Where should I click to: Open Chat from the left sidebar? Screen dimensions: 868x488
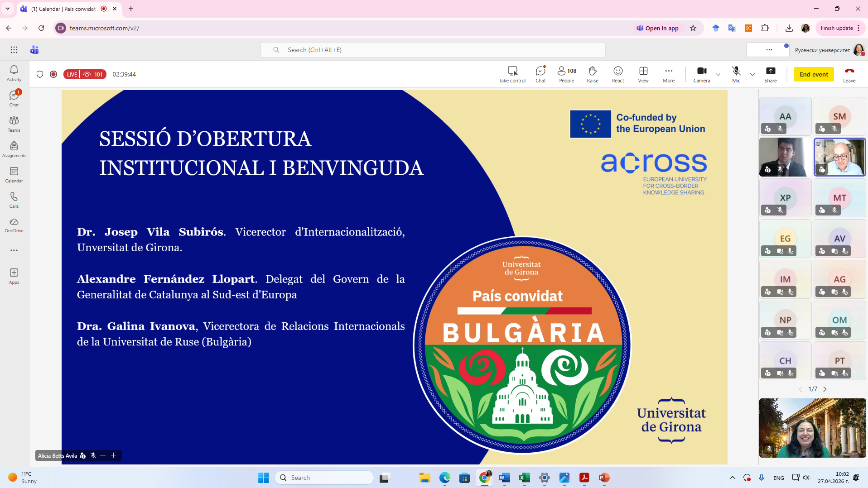(x=14, y=98)
